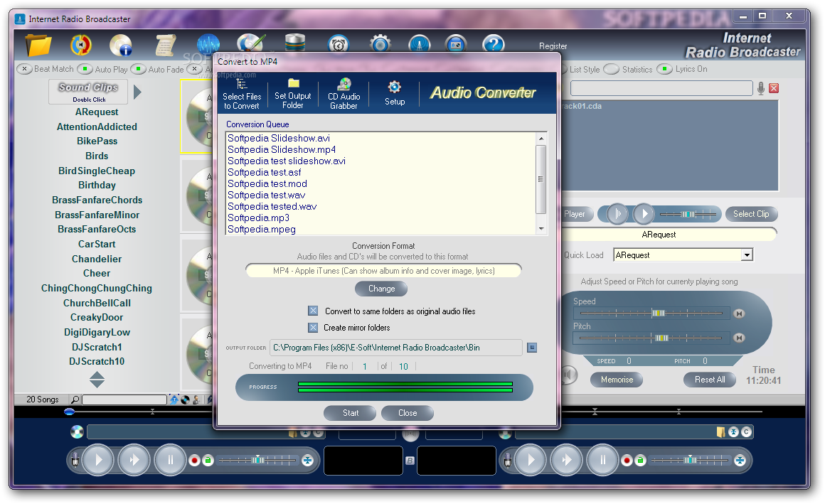This screenshot has width=825, height=504.
Task: Toggle Auto Fade
Action: [139, 69]
